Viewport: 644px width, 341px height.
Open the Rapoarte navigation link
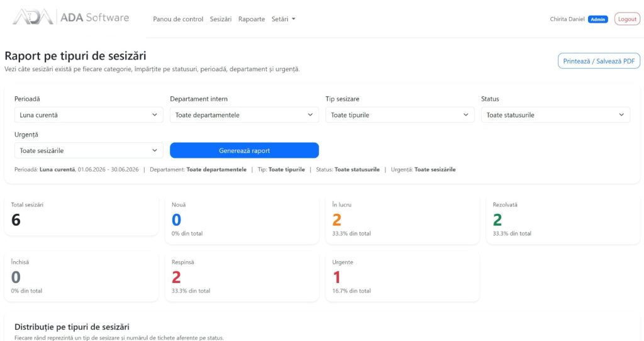pyautogui.click(x=252, y=19)
